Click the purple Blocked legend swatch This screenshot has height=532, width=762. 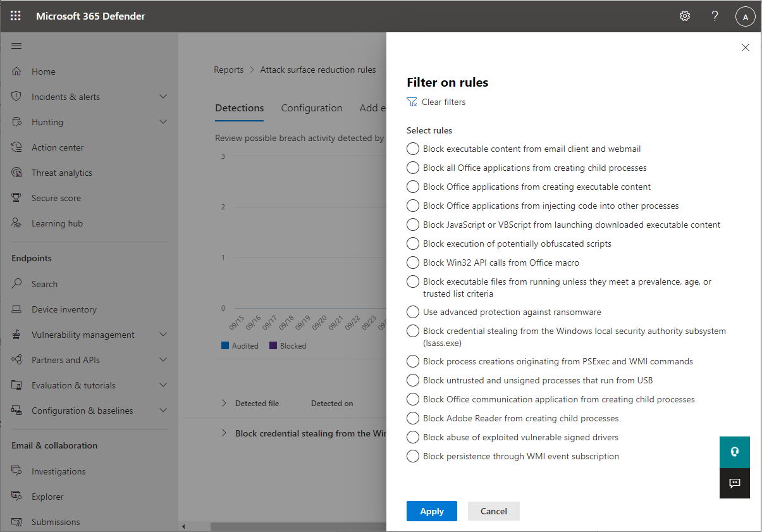pos(274,346)
